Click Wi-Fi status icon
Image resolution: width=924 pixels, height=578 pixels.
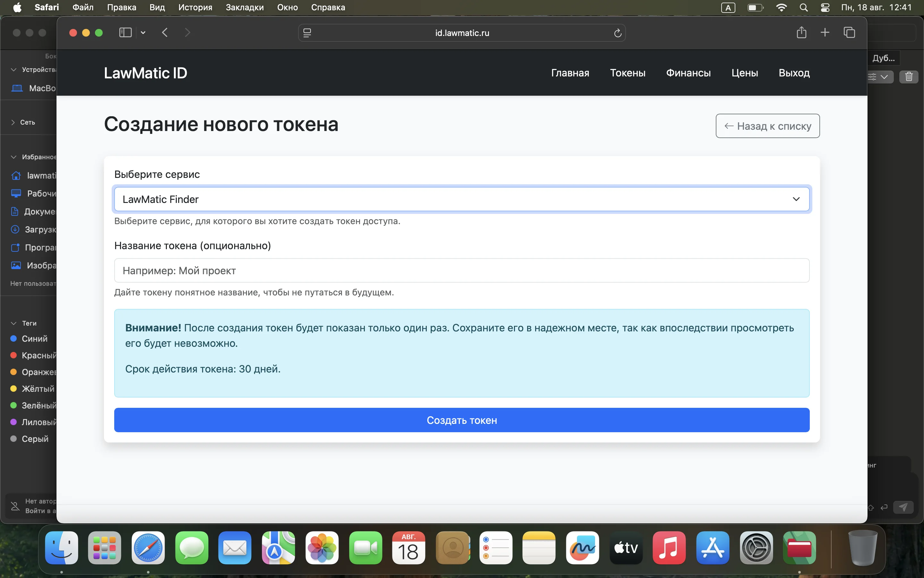pos(781,8)
